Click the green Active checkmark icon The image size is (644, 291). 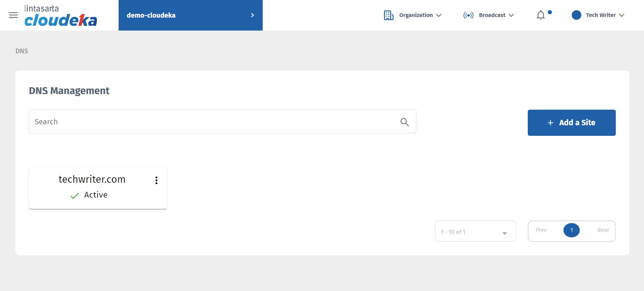coord(75,196)
